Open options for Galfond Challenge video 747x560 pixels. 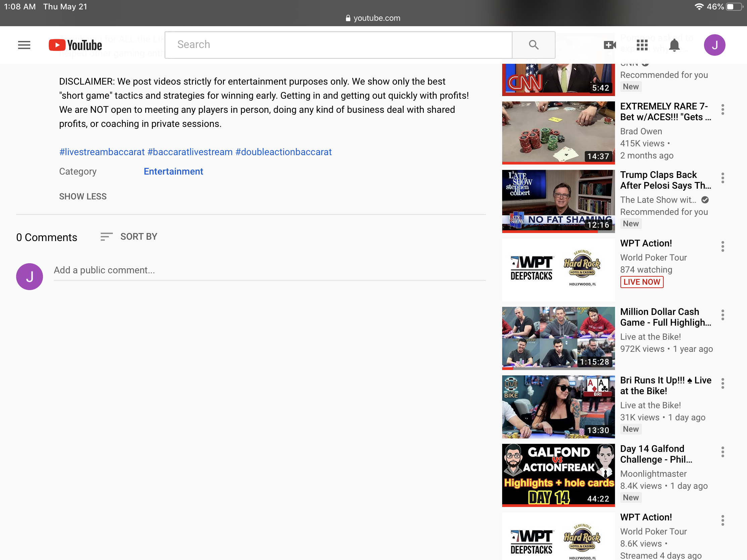722,452
